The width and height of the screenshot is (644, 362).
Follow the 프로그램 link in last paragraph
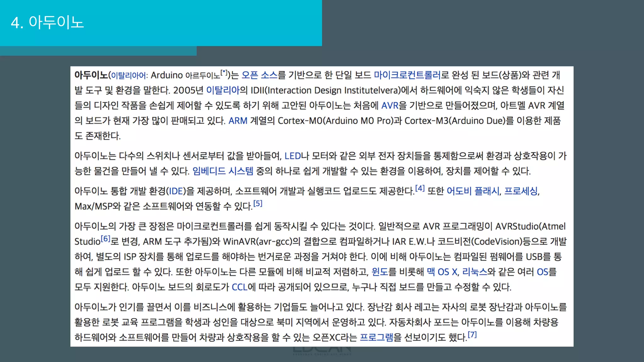pyautogui.click(x=376, y=337)
